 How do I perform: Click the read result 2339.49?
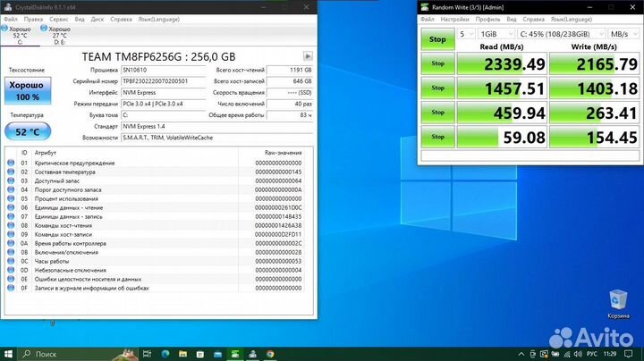coord(502,63)
